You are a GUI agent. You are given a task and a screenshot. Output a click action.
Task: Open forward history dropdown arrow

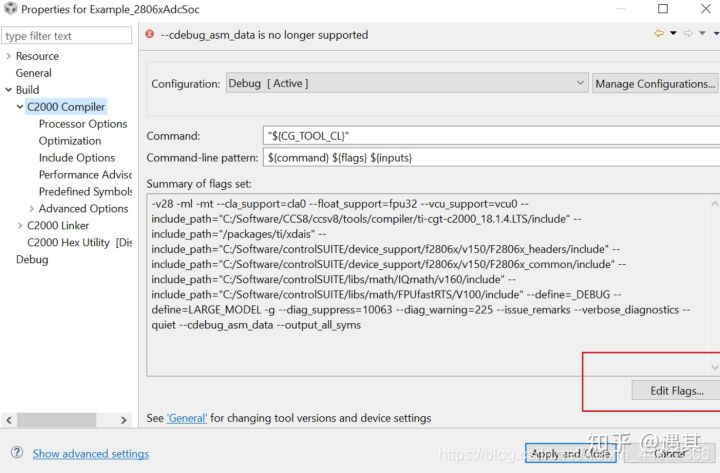702,33
